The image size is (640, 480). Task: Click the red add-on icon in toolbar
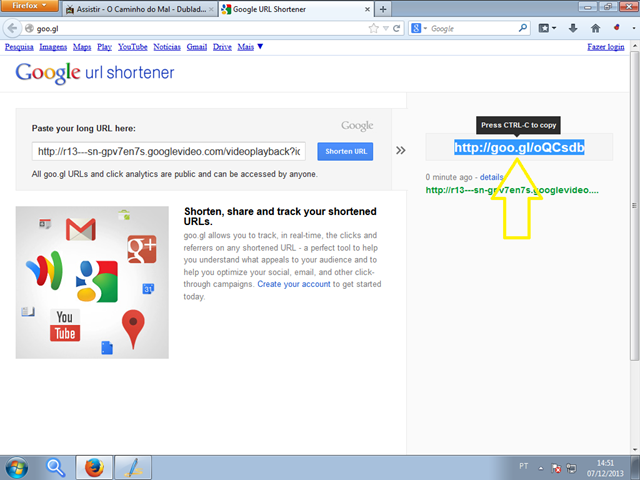(x=617, y=27)
